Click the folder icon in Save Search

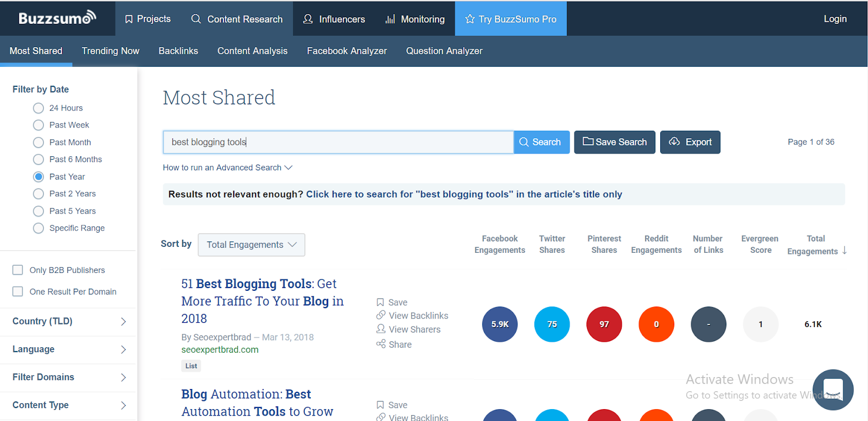(x=588, y=142)
